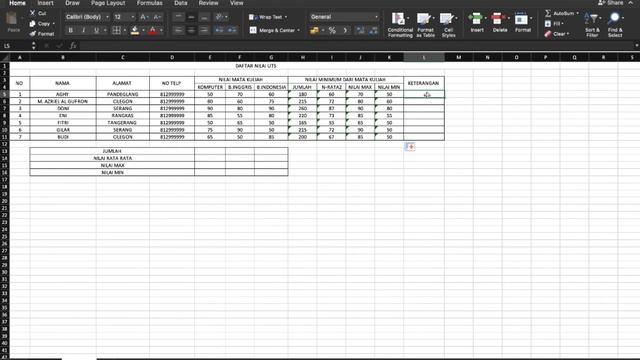Open the Format cells menu icon

click(x=521, y=19)
